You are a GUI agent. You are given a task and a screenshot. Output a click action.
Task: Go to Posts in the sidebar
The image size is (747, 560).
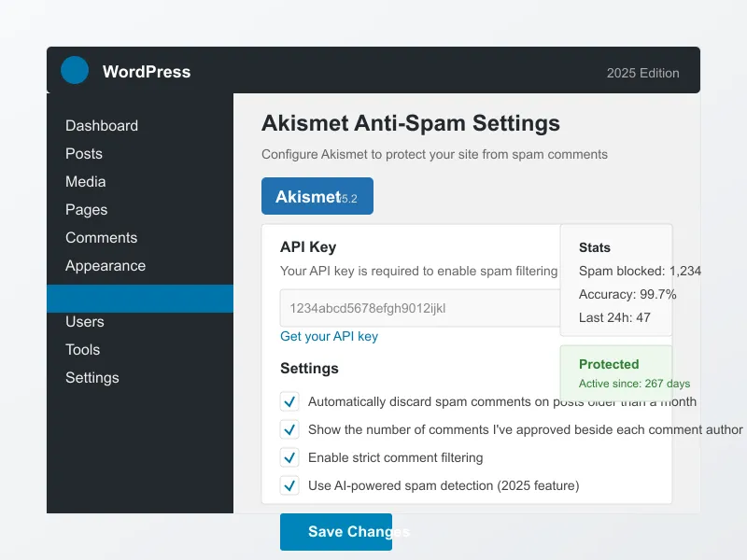point(84,154)
